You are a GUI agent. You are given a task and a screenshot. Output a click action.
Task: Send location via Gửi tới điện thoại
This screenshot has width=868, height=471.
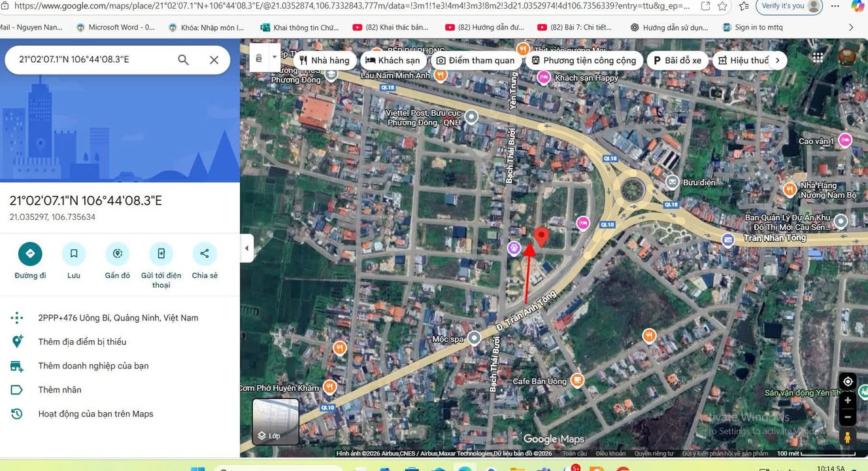point(161,254)
